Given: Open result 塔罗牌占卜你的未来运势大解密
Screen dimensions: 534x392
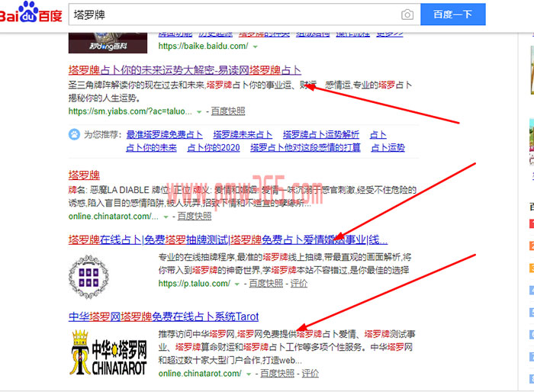Looking at the screenshot, I should pyautogui.click(x=185, y=70).
